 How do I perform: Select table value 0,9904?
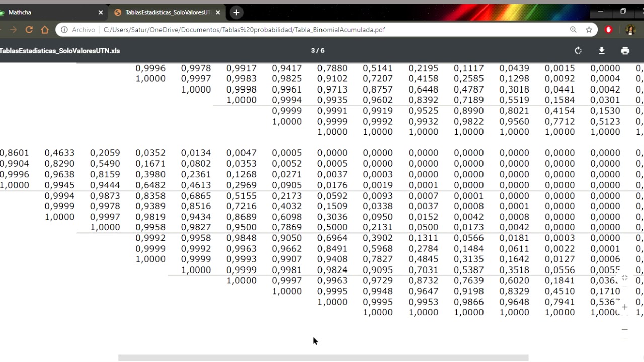(14, 164)
